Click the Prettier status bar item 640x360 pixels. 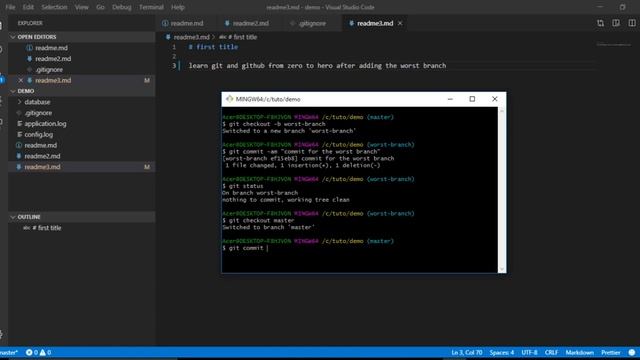(x=611, y=353)
